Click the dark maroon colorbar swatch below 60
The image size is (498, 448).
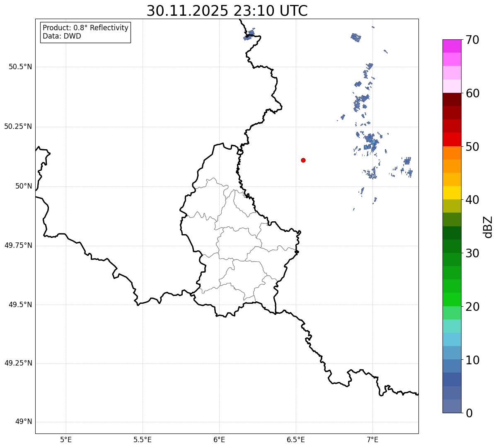coord(452,99)
